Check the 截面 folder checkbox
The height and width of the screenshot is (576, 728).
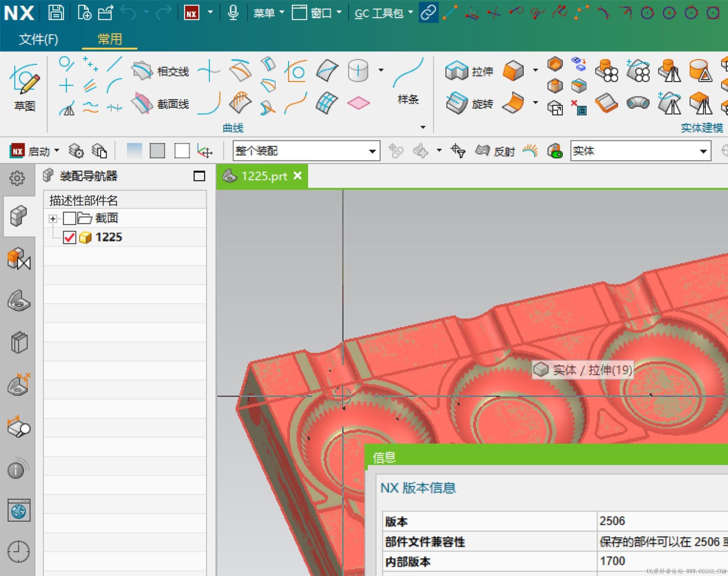(x=69, y=218)
